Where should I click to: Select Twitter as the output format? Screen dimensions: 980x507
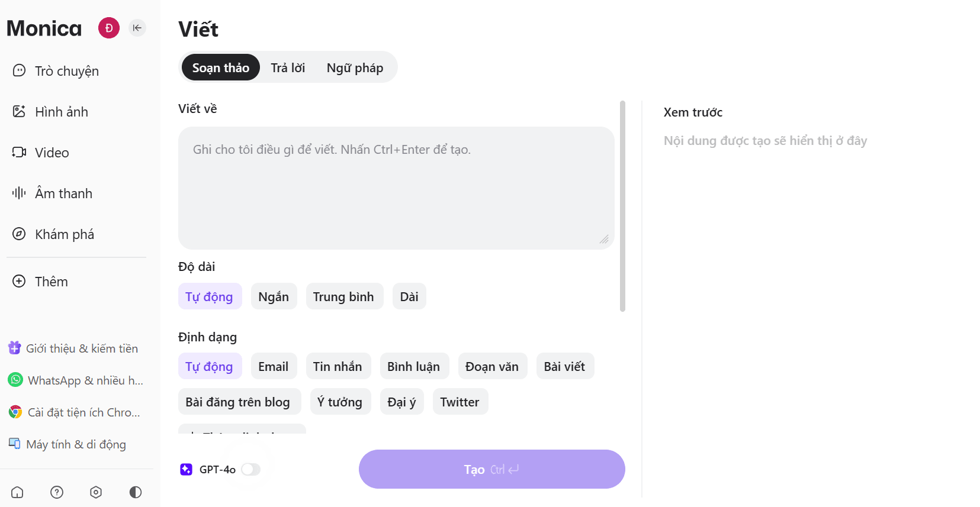(460, 401)
